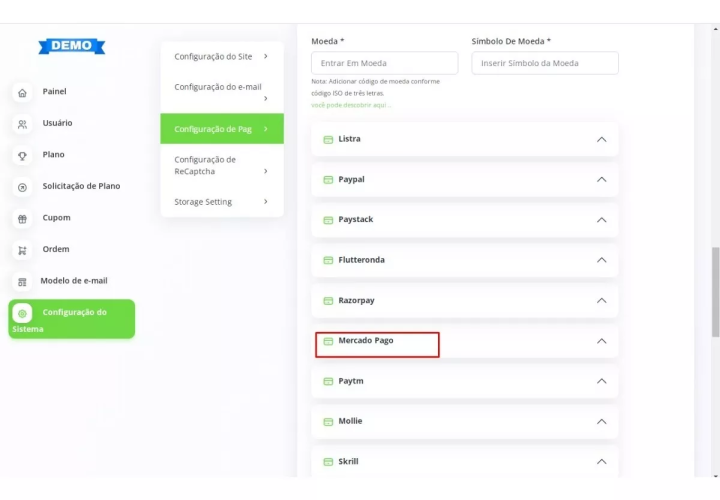Click the Solicitação de Plano icon
Screen dimensions: 720x500
tap(23, 187)
